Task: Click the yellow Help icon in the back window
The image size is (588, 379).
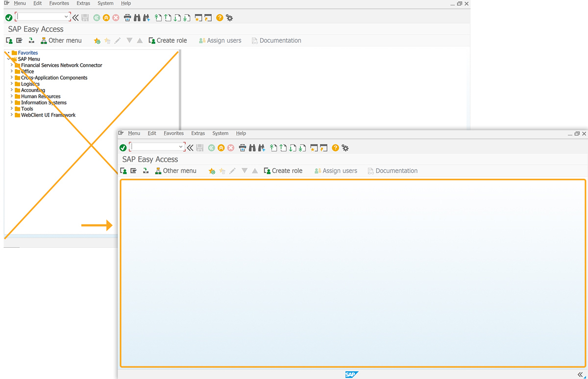Action: pos(220,18)
